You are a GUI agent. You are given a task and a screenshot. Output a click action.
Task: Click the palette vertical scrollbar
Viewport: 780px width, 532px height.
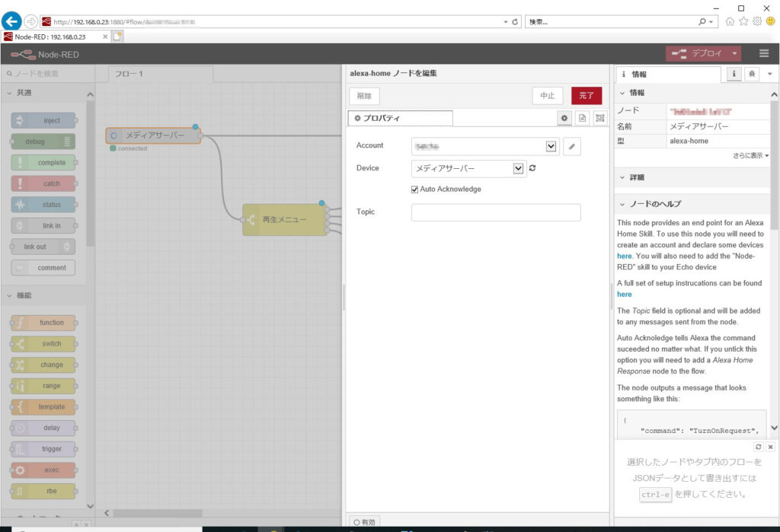90,174
